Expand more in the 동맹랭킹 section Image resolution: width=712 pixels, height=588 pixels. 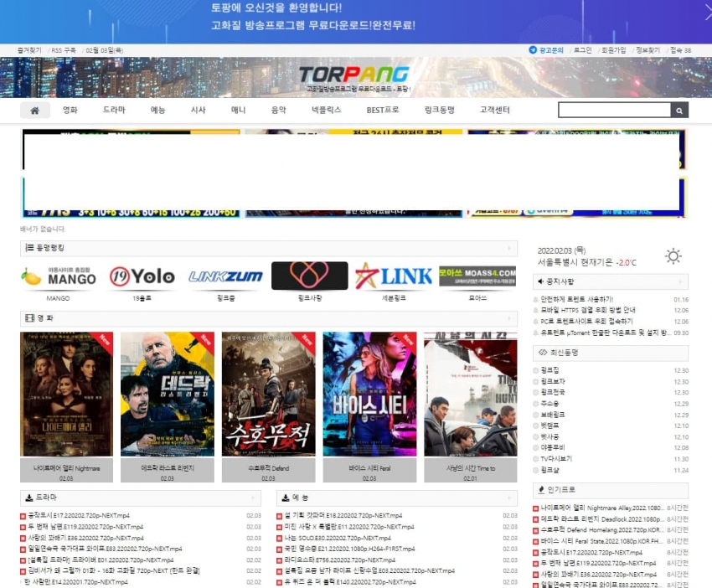click(509, 248)
